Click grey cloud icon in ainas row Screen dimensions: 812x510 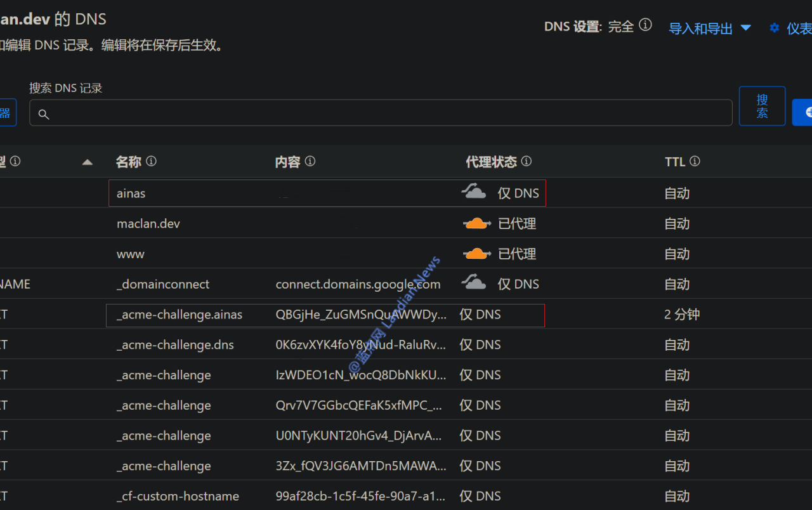point(474,192)
